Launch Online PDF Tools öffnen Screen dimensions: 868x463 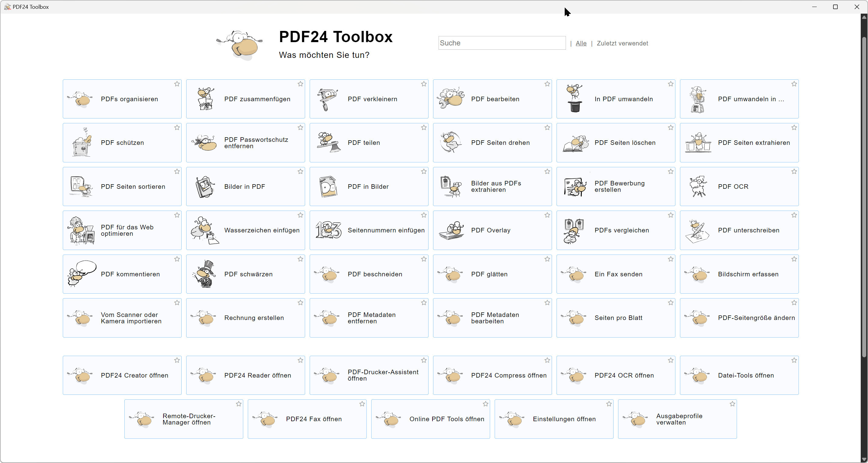(x=431, y=419)
